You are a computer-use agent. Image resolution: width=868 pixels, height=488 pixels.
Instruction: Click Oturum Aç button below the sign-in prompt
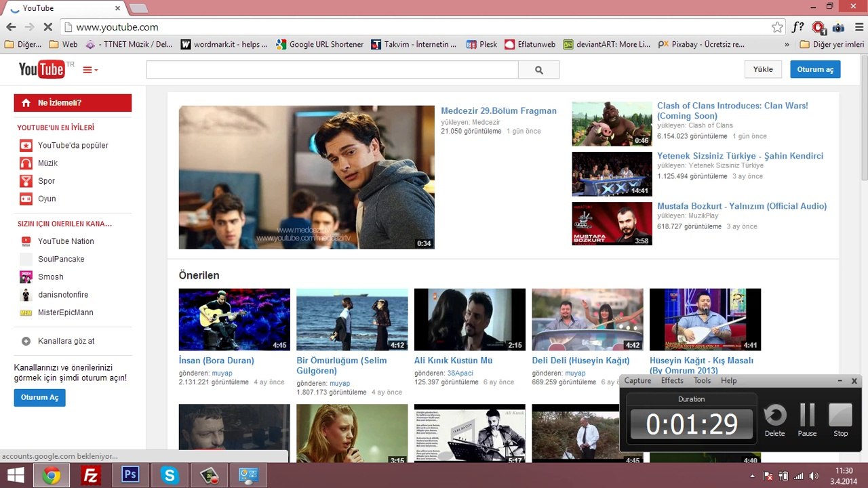[x=39, y=397]
